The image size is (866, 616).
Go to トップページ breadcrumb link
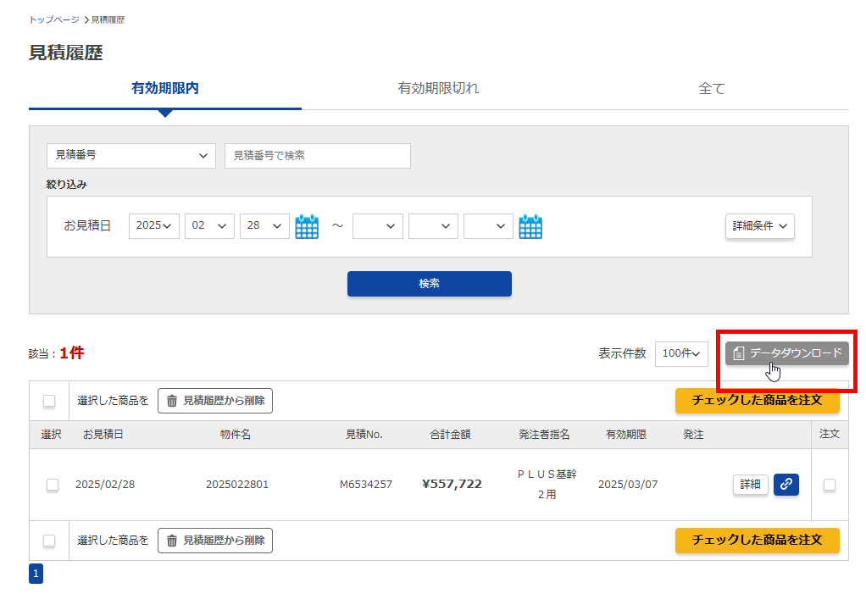54,19
